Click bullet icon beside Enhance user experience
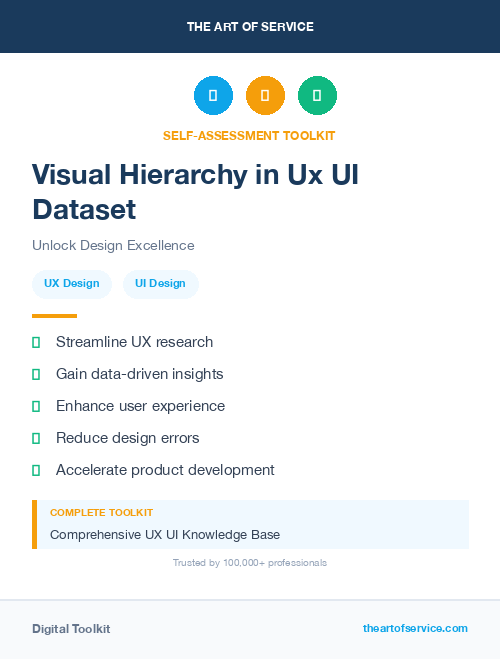500x659 pixels. click(x=36, y=406)
